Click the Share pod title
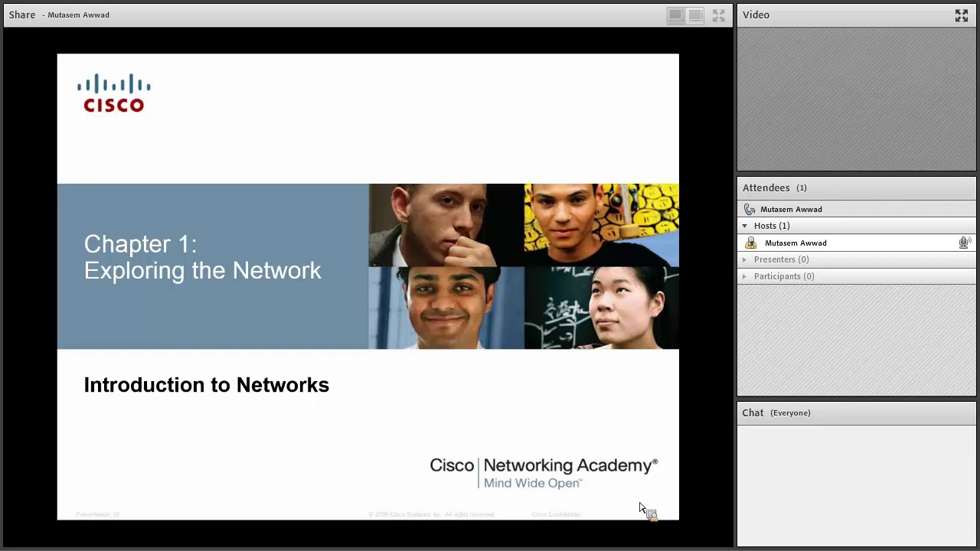Screen dimensions: 980x551 [22, 15]
